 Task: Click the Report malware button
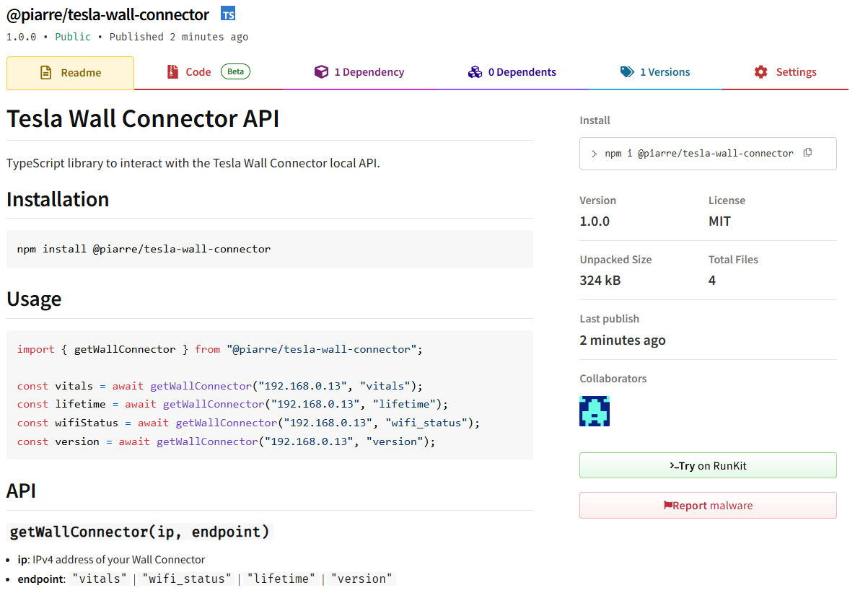click(x=708, y=506)
